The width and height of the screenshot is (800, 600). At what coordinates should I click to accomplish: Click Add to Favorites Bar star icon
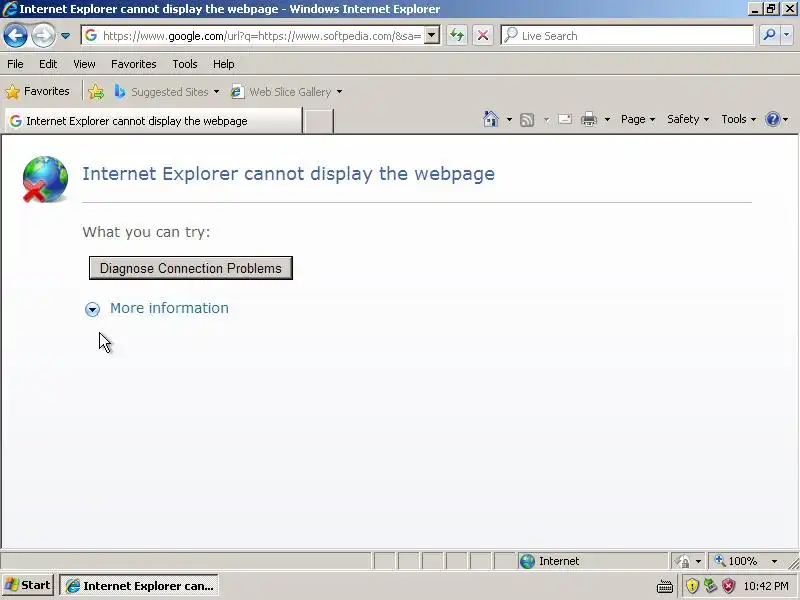(x=96, y=92)
